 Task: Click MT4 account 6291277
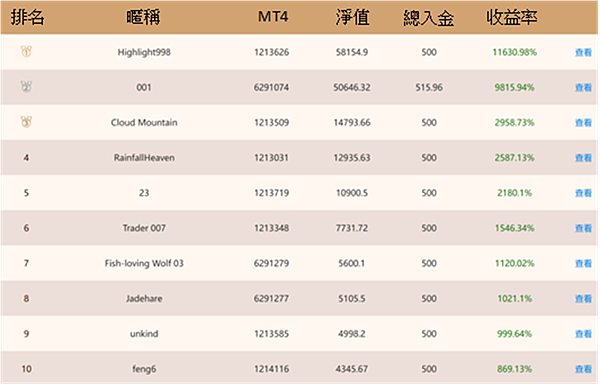[272, 299]
